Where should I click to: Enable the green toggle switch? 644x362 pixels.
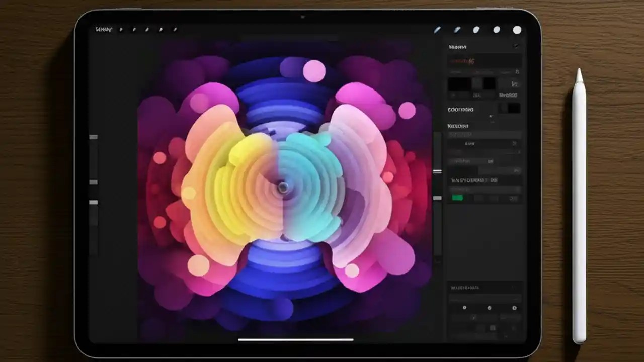coord(458,198)
